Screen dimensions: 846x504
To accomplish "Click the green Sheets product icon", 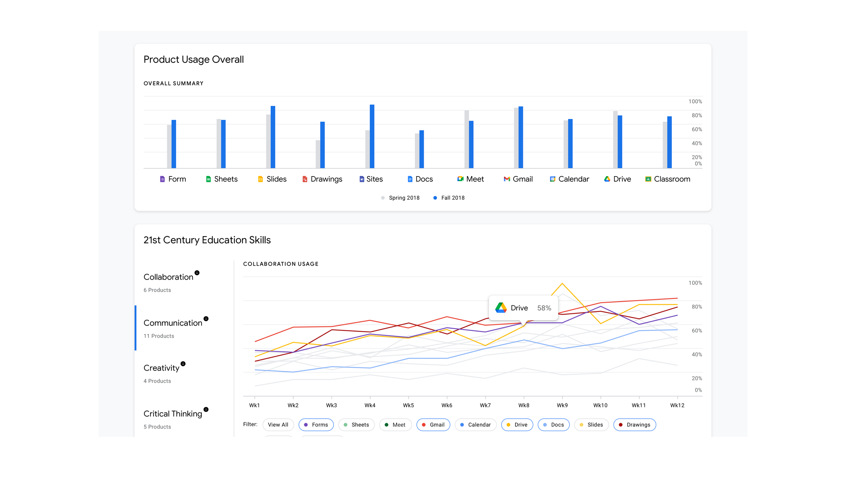I will click(208, 179).
